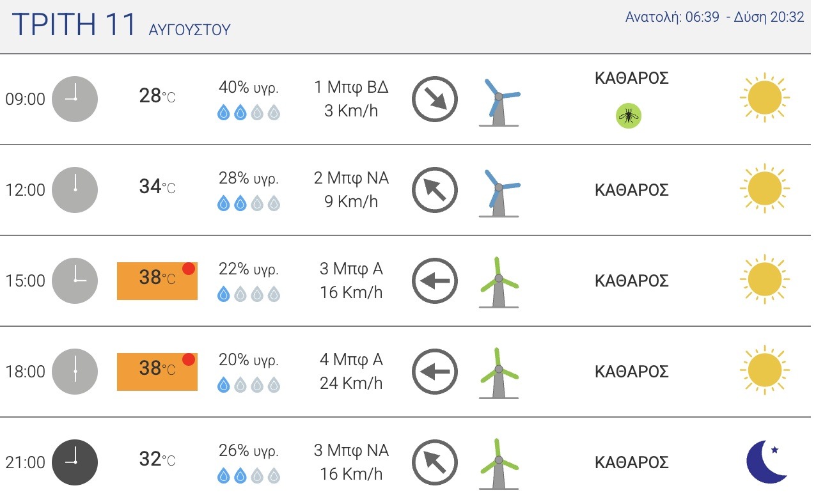
Task: Click the ΚΑΘΑΡΟΣ label at 12:00
Action: point(632,190)
